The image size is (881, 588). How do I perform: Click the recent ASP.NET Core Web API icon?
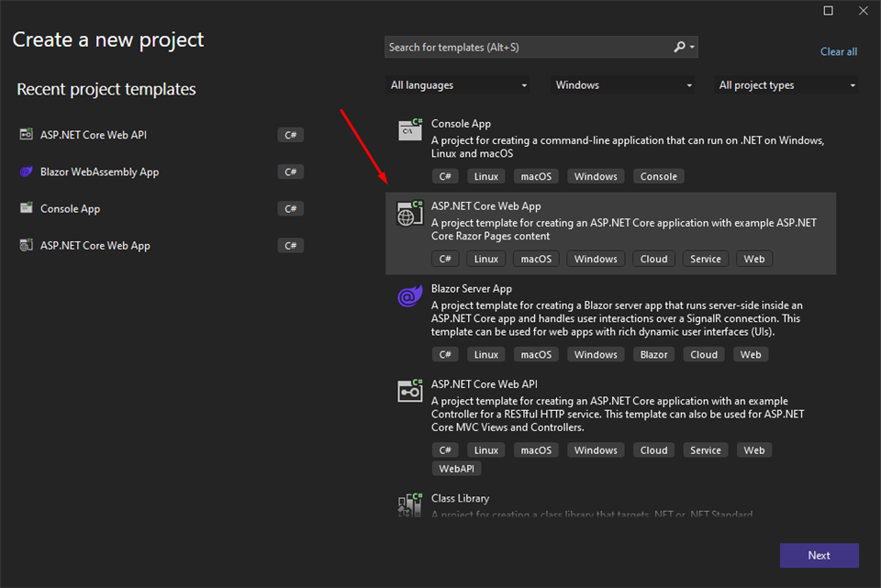(x=26, y=135)
